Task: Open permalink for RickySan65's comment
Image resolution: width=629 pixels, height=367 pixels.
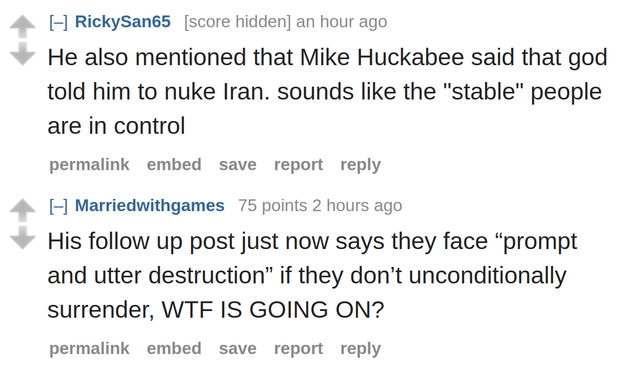Action: 89,165
